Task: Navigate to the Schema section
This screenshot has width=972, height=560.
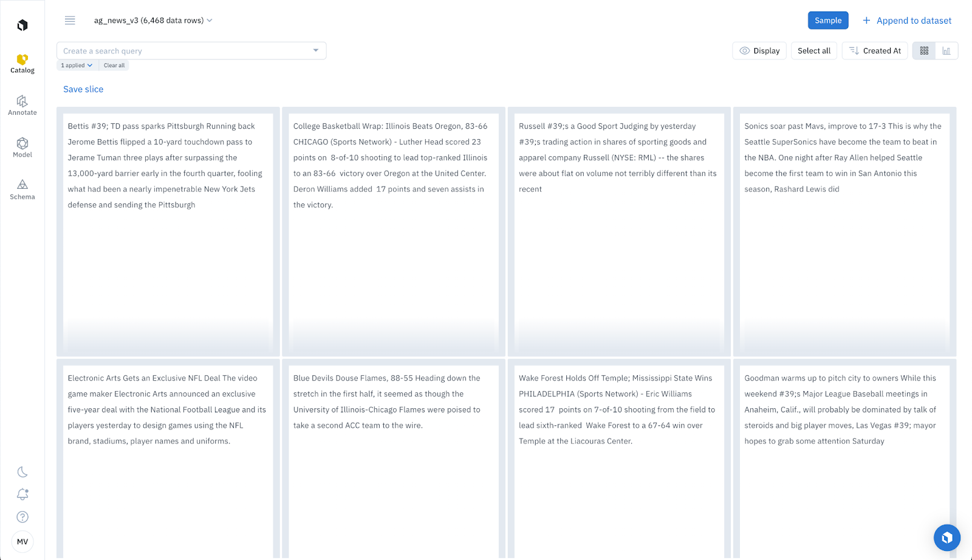Action: point(22,190)
